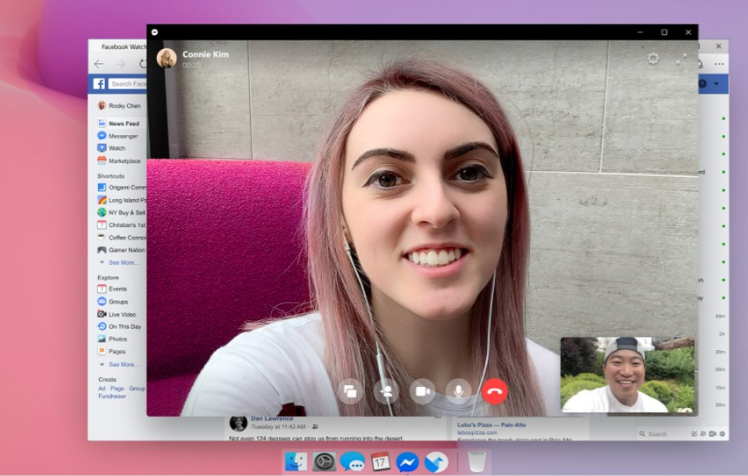Mute the microphone in the call controls
The height and width of the screenshot is (476, 748).
coord(458,392)
